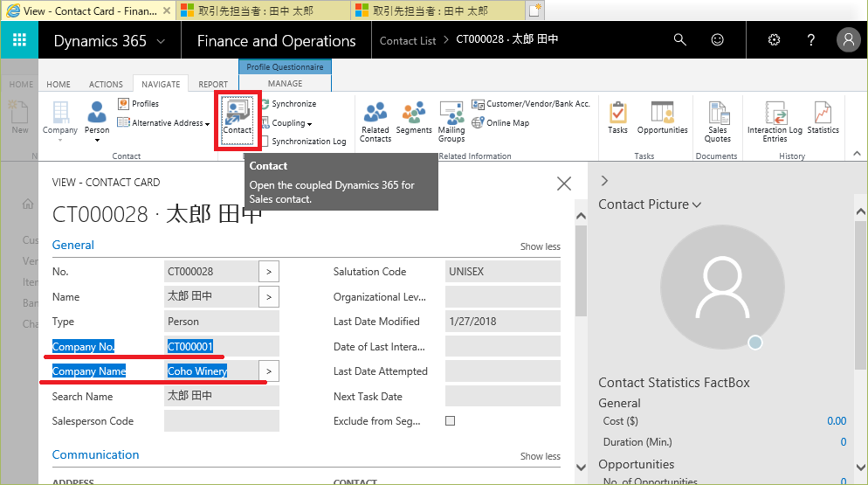
Task: Click the General section heading
Action: (x=73, y=245)
